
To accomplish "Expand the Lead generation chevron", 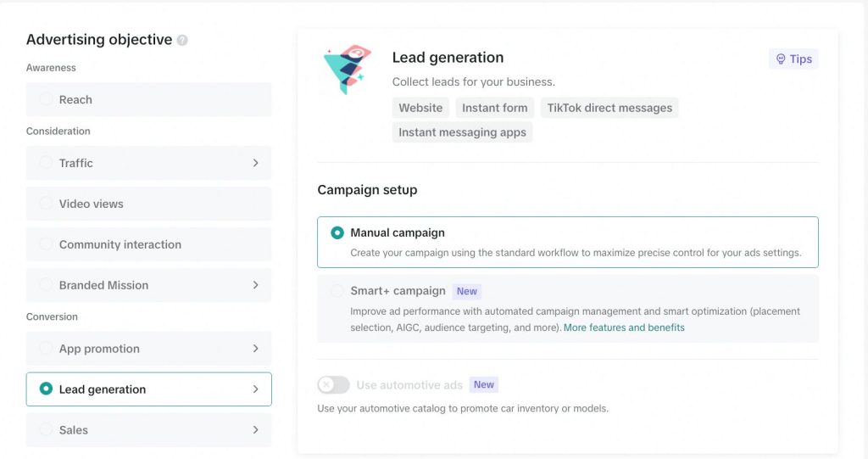I will pos(256,389).
